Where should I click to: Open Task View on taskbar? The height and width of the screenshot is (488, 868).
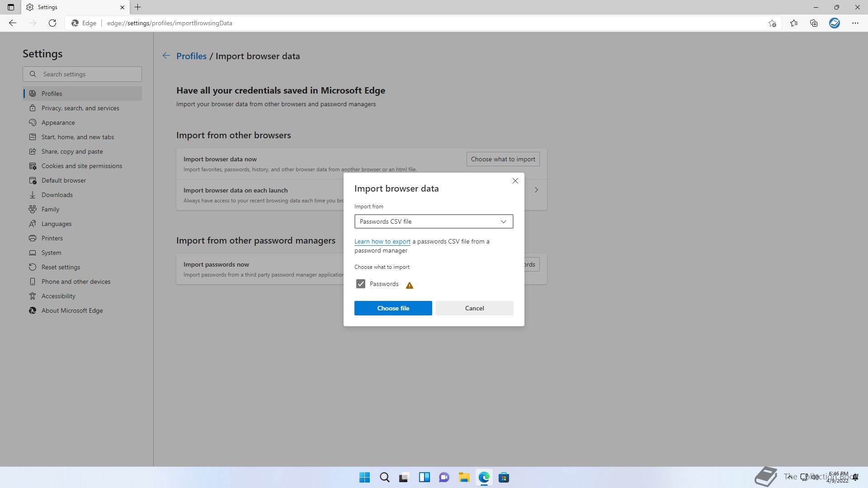(404, 477)
